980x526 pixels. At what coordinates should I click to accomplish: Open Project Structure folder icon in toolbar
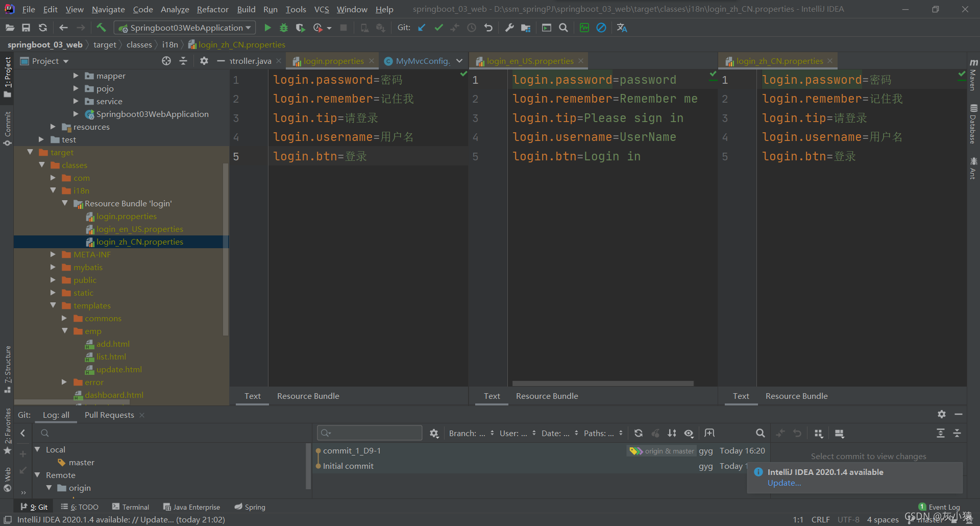point(526,28)
